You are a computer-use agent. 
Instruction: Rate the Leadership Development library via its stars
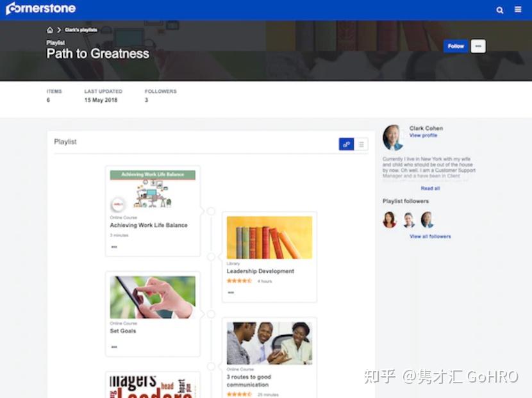pyautogui.click(x=239, y=280)
